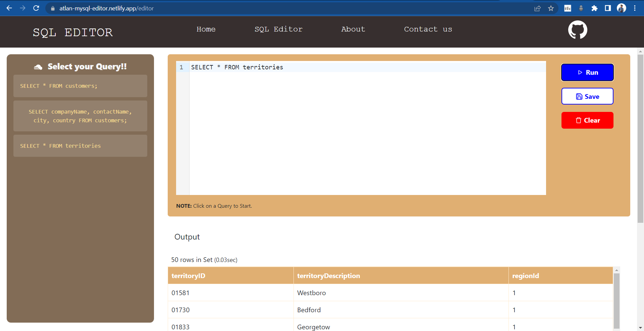Select the SELECT * FROM customers preset query
Image resolution: width=644 pixels, height=331 pixels.
pyautogui.click(x=80, y=86)
